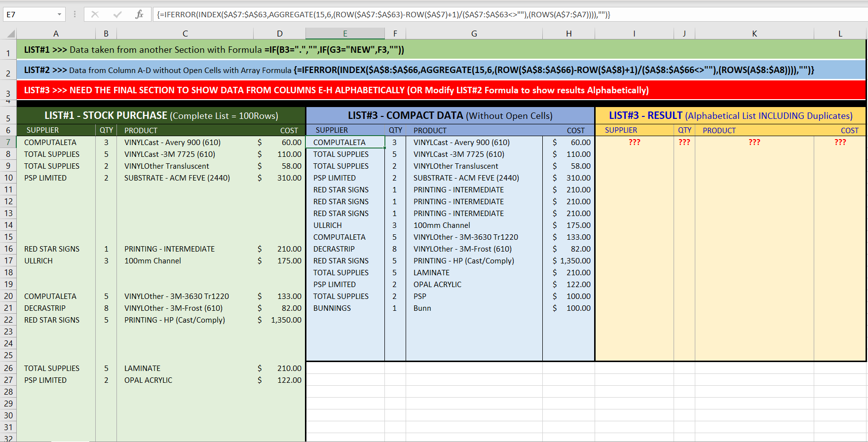Click the Name Box showing E7
The height and width of the screenshot is (442, 868).
click(30, 14)
